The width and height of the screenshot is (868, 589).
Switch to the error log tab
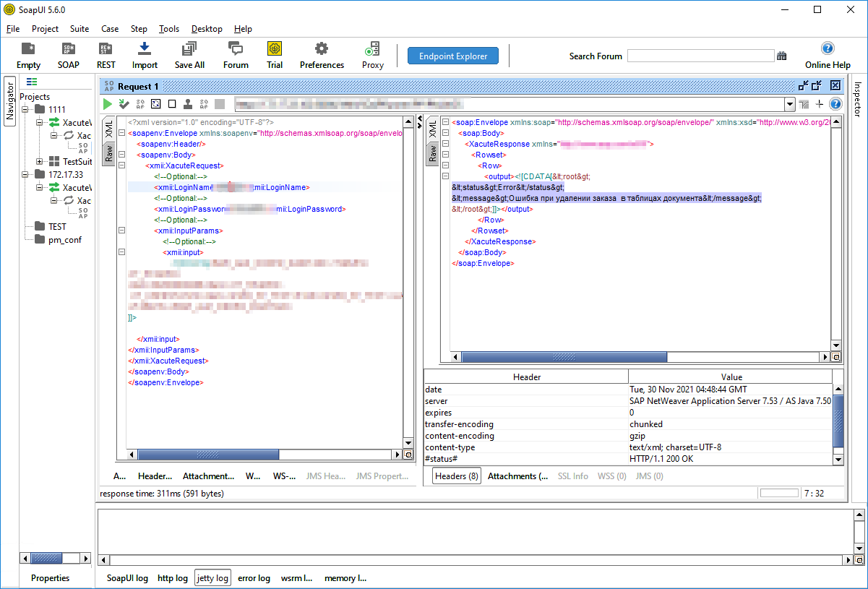coord(254,578)
